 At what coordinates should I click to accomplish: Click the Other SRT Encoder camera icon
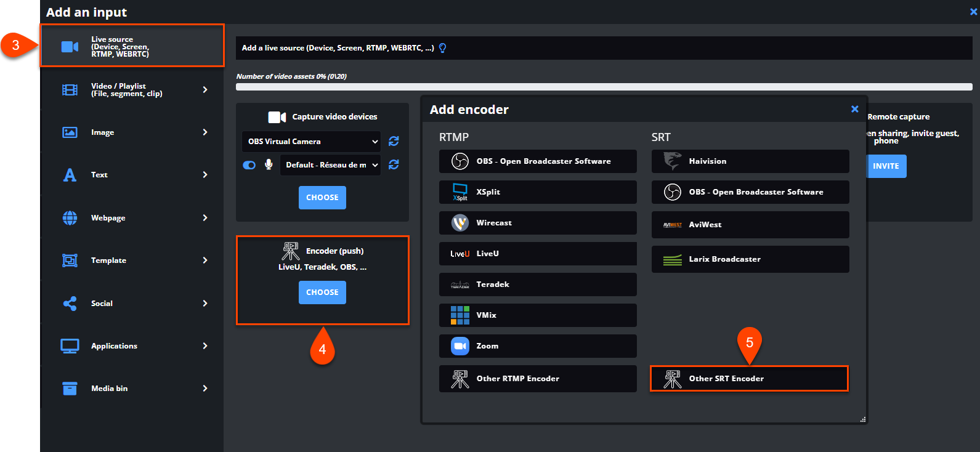[673, 379]
